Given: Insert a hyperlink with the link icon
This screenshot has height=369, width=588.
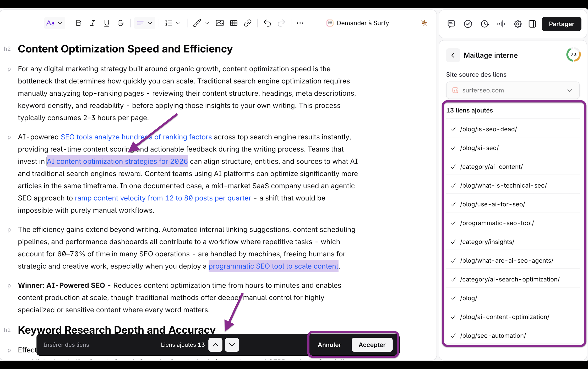Looking at the screenshot, I should coord(248,23).
